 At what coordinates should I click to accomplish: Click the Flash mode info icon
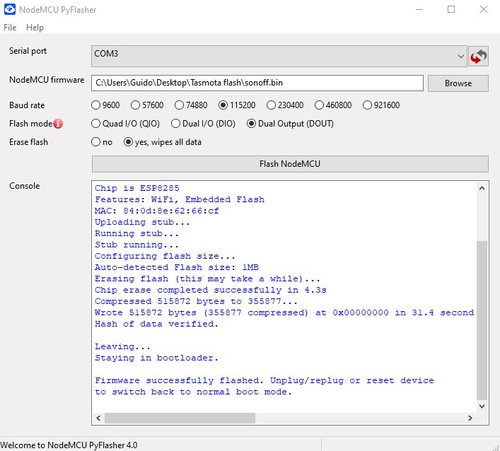58,124
